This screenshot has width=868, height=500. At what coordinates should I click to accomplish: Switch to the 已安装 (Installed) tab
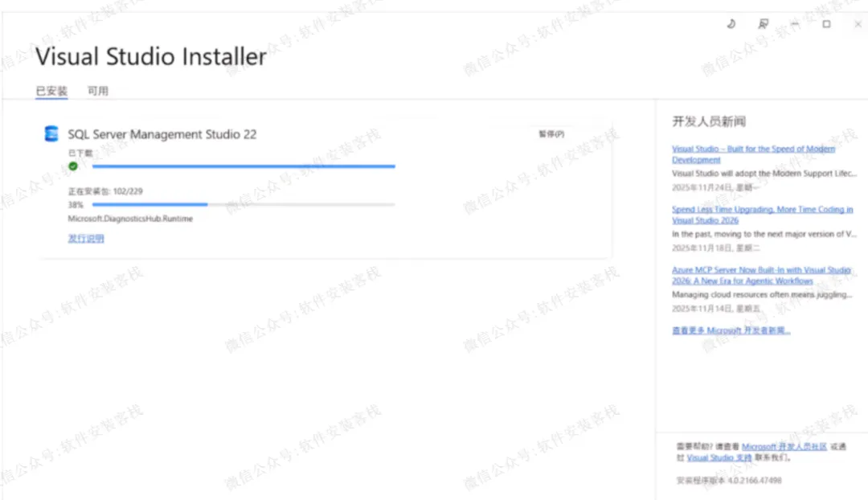pyautogui.click(x=51, y=92)
